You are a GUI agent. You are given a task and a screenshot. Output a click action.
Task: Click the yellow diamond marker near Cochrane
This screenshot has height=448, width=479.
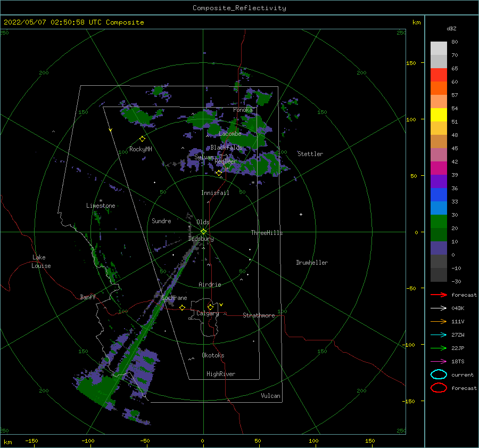182,307
